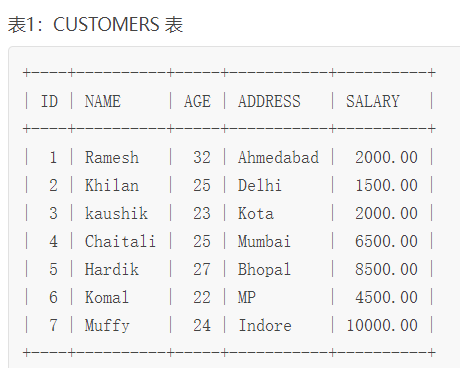Click the name Ramesh
Viewport: 460px width, 368px height.
[x=112, y=157]
